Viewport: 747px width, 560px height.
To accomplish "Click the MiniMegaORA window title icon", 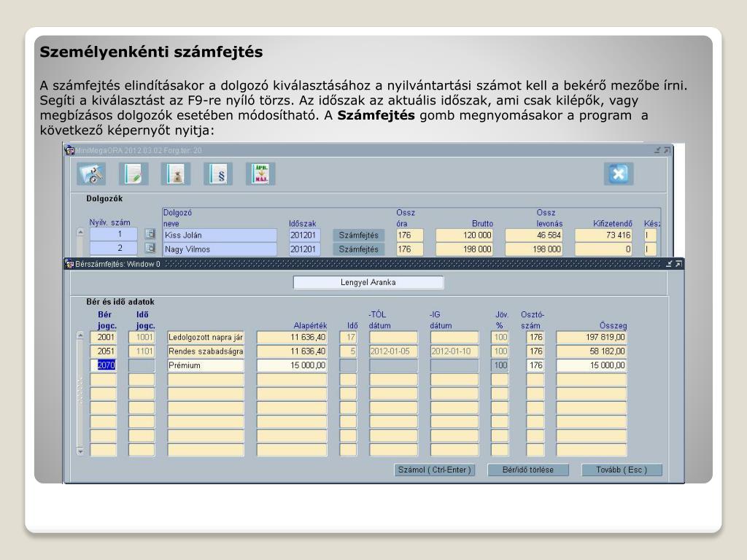I will (69, 150).
